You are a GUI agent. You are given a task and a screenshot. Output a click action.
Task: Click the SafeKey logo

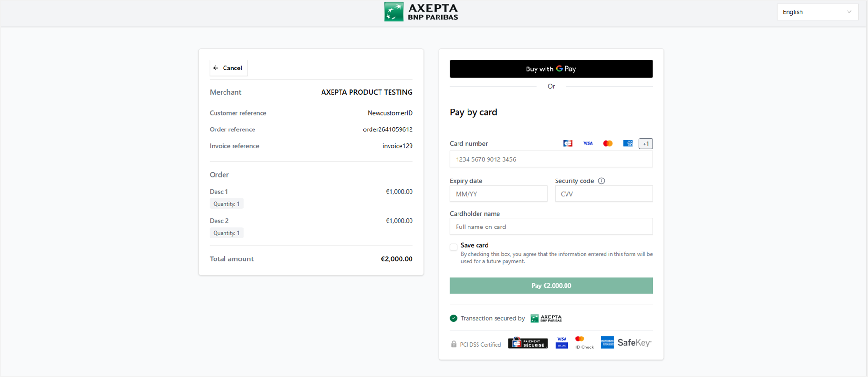click(634, 343)
